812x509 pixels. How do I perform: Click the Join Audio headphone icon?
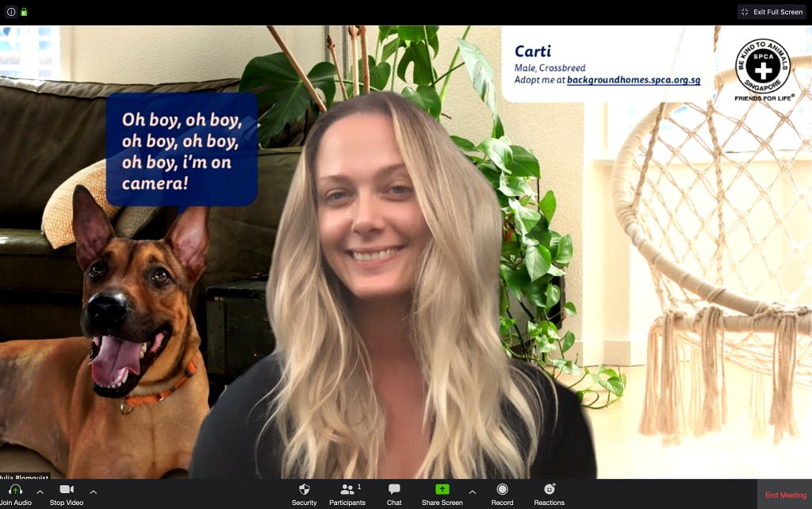pos(15,489)
